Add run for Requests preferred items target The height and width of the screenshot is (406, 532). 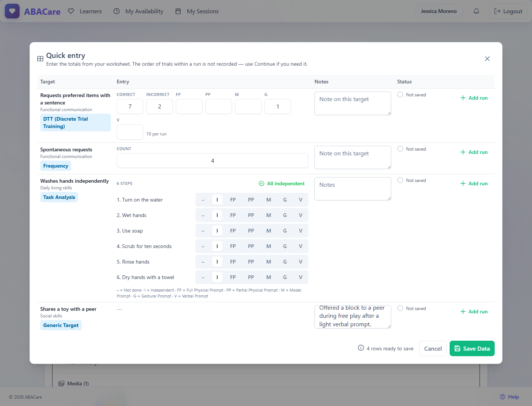[474, 98]
